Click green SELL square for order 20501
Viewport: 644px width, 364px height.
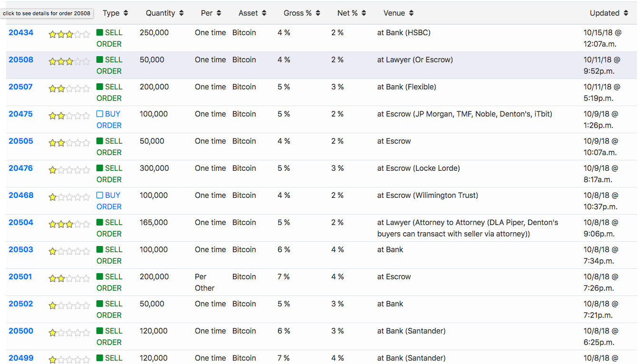pyautogui.click(x=100, y=277)
